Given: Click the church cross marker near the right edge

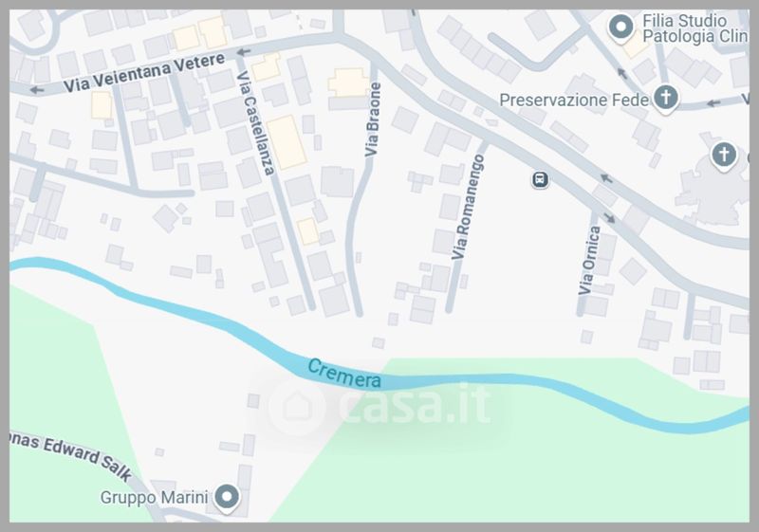Looking at the screenshot, I should (724, 156).
